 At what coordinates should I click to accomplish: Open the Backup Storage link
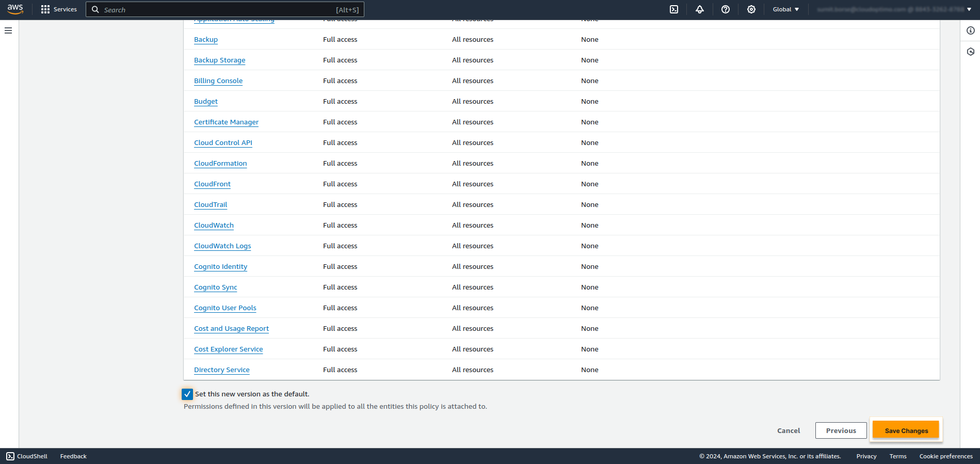[220, 60]
